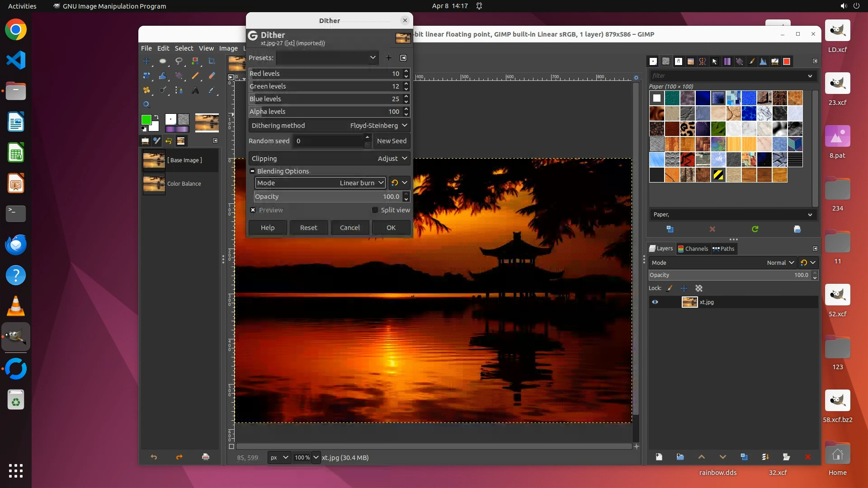
Task: Hide the xt.jpg layer using eye icon
Action: pyautogui.click(x=655, y=302)
